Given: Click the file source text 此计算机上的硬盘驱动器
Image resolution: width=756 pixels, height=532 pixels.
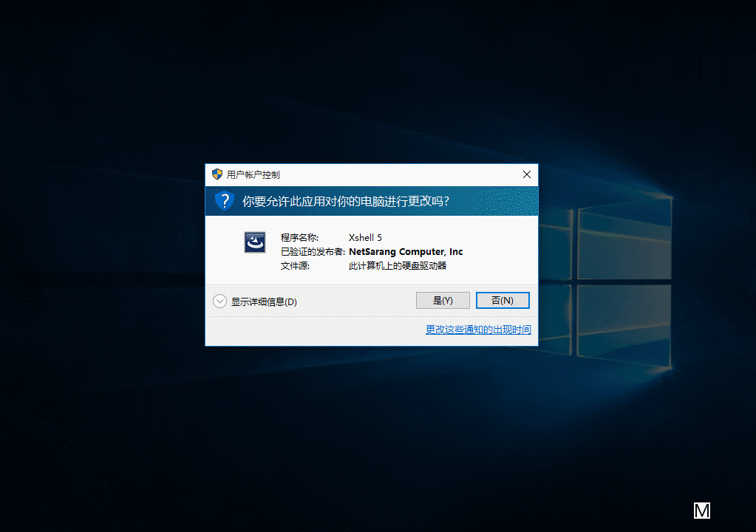Looking at the screenshot, I should click(x=398, y=265).
